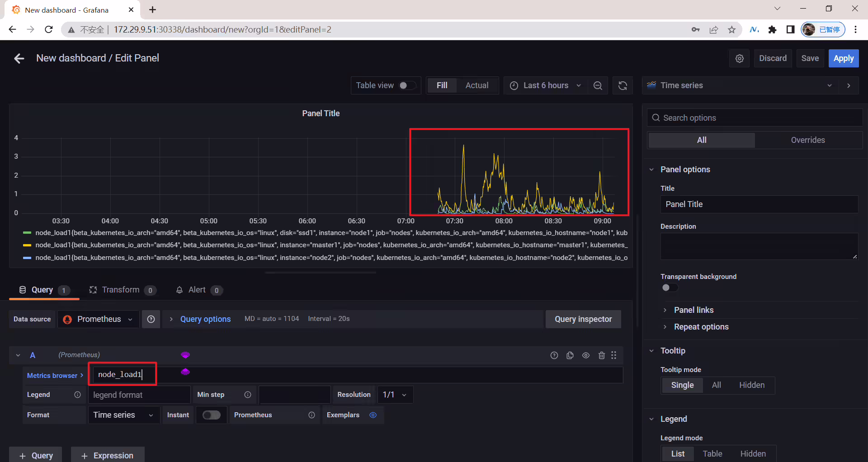Delete query A using the trash icon
The height and width of the screenshot is (462, 868).
coord(601,355)
